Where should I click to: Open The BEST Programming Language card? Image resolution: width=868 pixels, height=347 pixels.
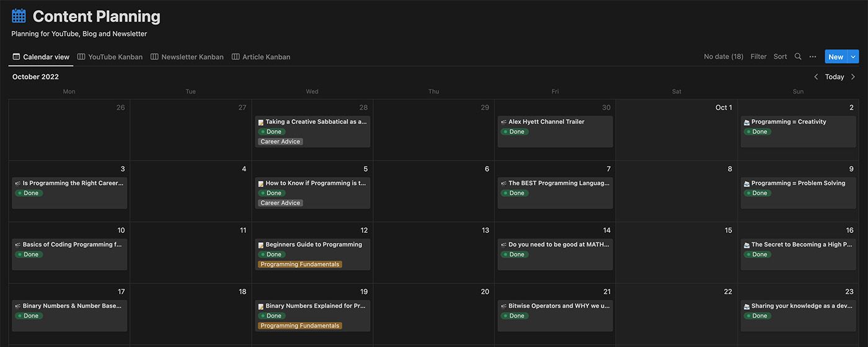tap(555, 193)
